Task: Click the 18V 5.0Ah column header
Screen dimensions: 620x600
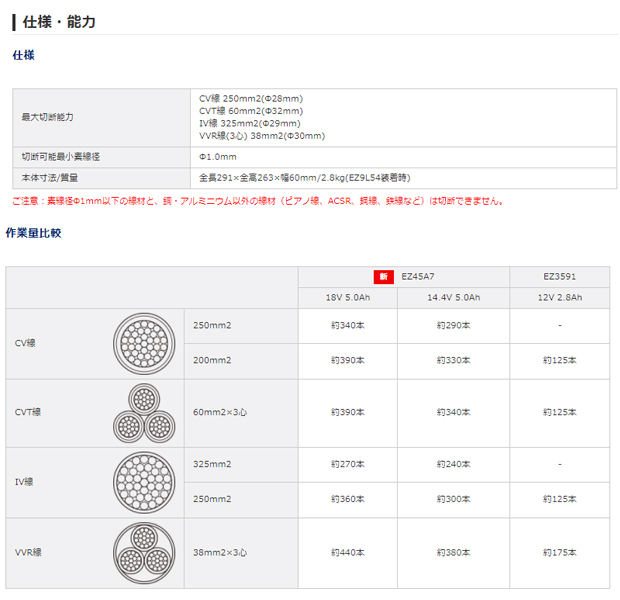Action: click(347, 298)
